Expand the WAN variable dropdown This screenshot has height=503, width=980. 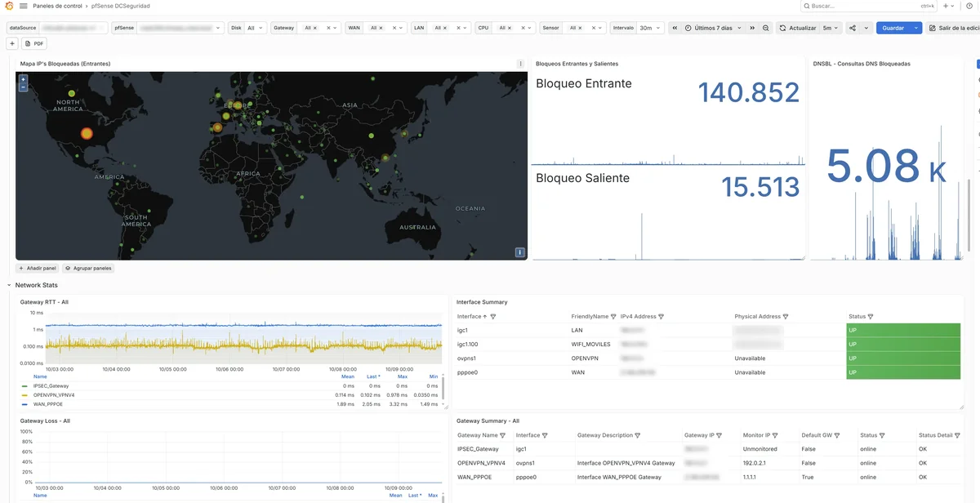(x=403, y=28)
